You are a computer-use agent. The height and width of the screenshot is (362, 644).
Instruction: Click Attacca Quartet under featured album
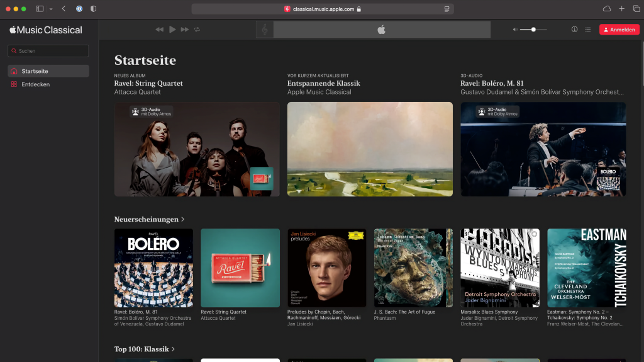point(138,92)
